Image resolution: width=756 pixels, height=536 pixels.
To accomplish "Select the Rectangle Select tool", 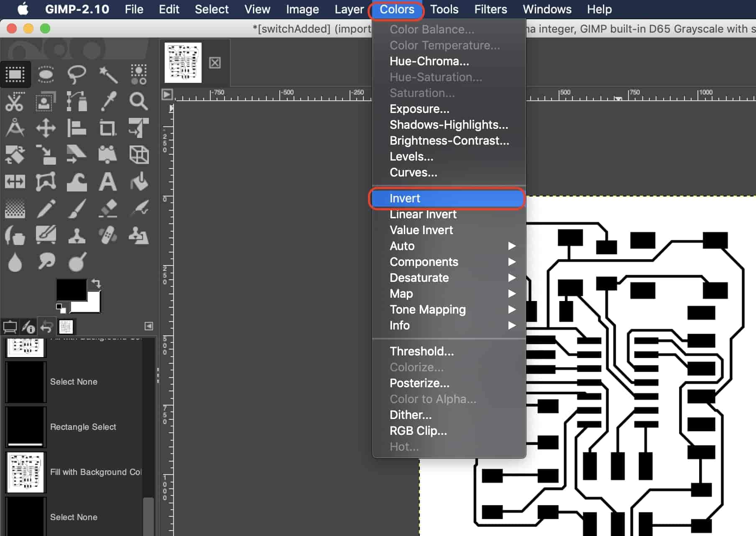I will pos(15,74).
